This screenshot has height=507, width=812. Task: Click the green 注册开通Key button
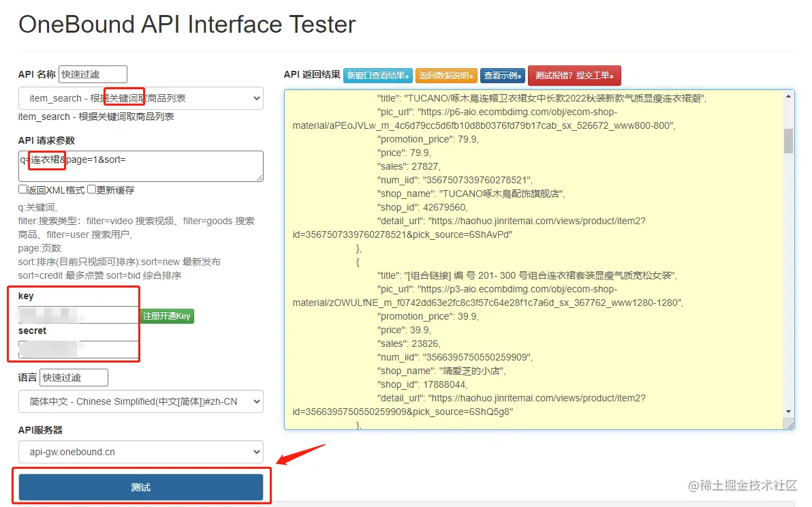166,316
